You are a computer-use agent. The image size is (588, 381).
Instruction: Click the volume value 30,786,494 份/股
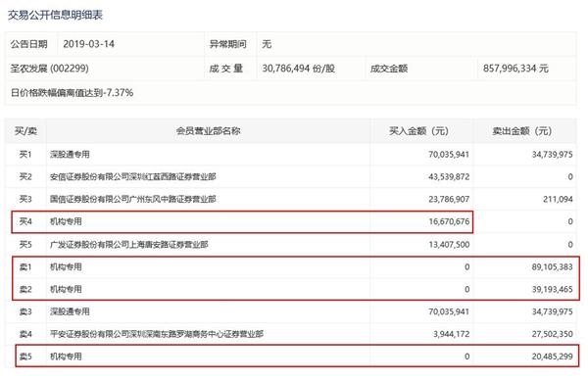[299, 69]
